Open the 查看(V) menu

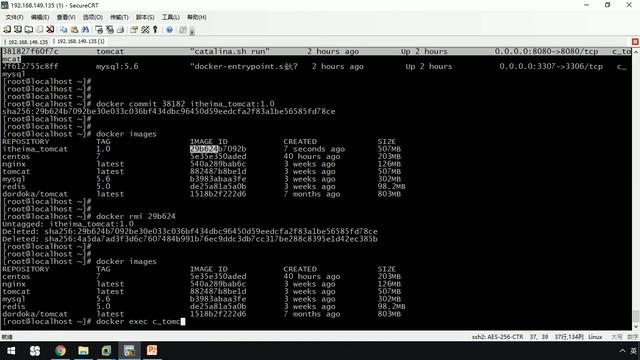(x=66, y=17)
